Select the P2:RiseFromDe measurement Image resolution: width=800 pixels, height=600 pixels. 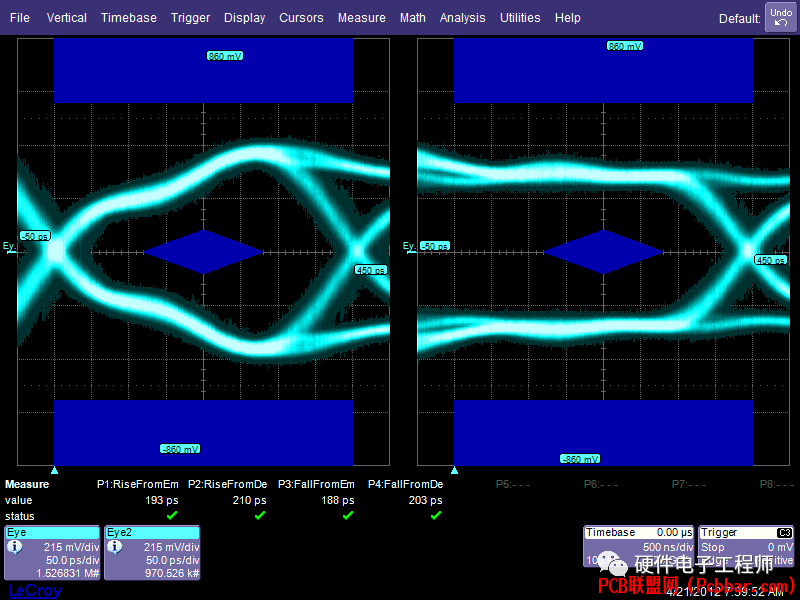click(x=228, y=484)
